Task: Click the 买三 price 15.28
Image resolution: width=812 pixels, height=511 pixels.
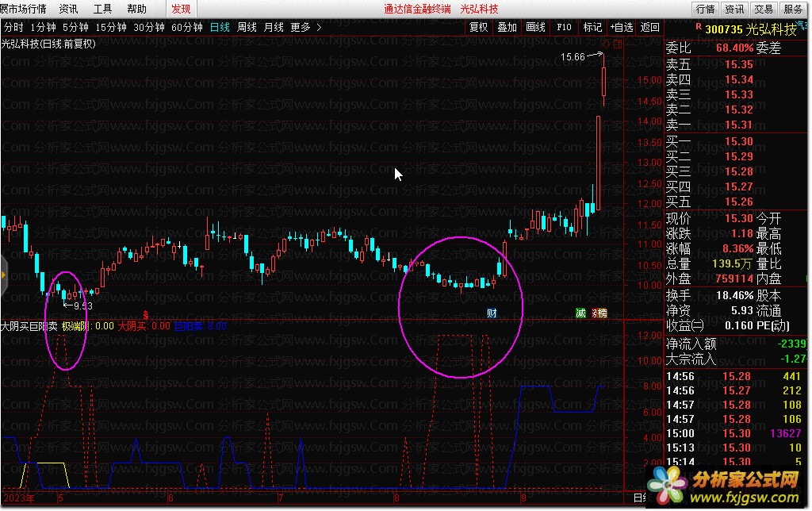Action: coord(739,171)
